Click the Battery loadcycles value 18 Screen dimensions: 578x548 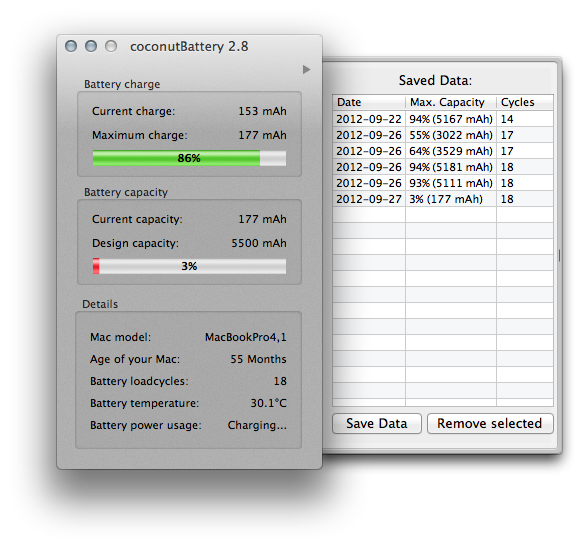(x=280, y=381)
